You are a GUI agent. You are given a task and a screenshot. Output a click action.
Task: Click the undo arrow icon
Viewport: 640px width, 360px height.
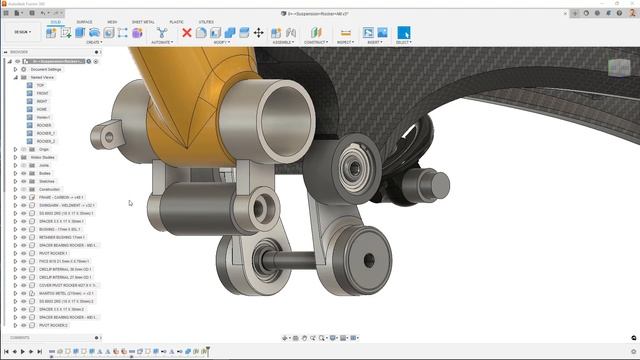(43, 13)
